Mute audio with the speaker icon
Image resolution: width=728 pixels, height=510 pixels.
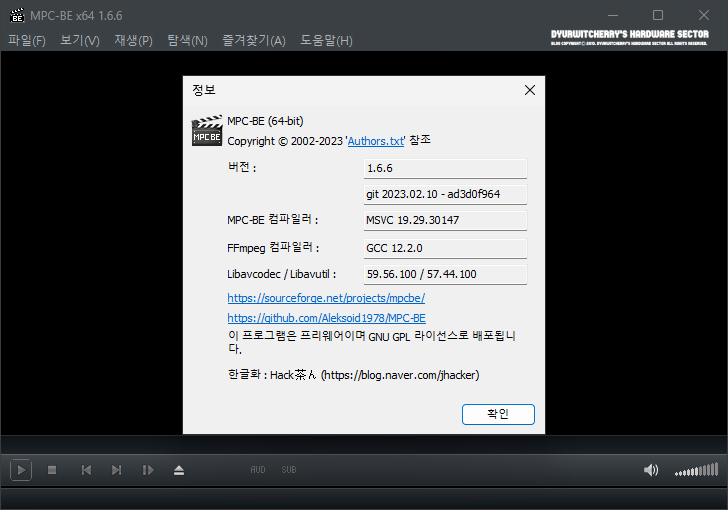coord(650,470)
